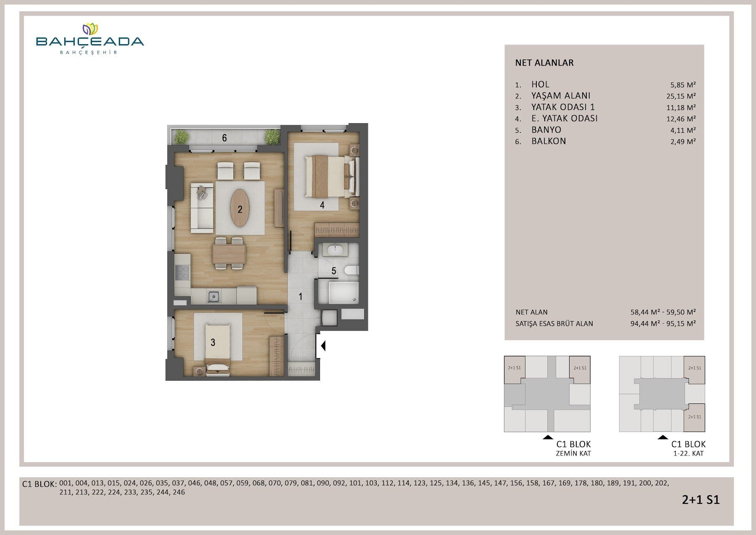Open the C1 BLOK ZEMİN KAT site plan thumbnail
The height and width of the screenshot is (535, 756).
pos(547,394)
